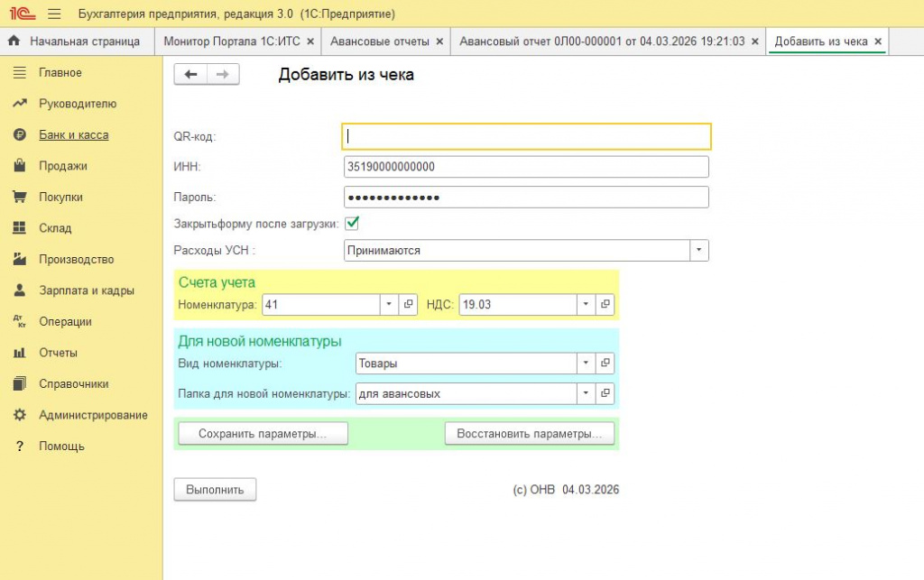Toggle Закрыть форму после загрузки checkbox
The image size is (924, 580).
point(352,223)
